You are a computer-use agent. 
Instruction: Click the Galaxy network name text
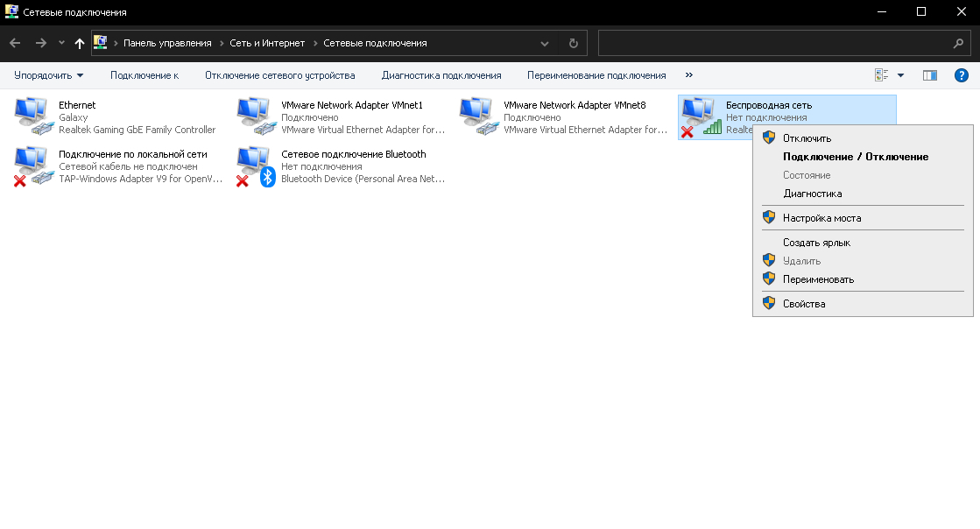(73, 117)
